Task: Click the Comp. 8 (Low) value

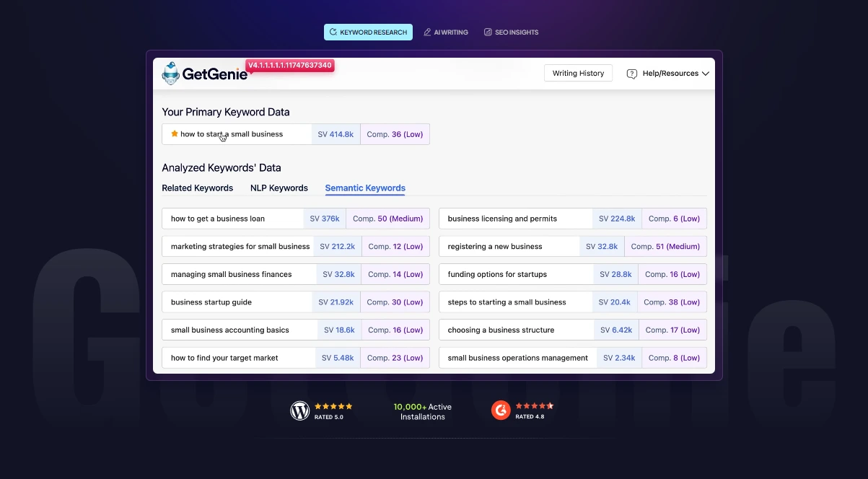Action: pos(674,358)
